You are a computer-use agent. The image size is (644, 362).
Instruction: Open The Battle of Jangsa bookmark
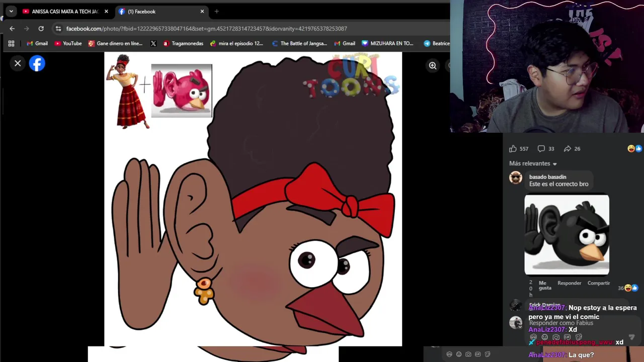(x=299, y=43)
